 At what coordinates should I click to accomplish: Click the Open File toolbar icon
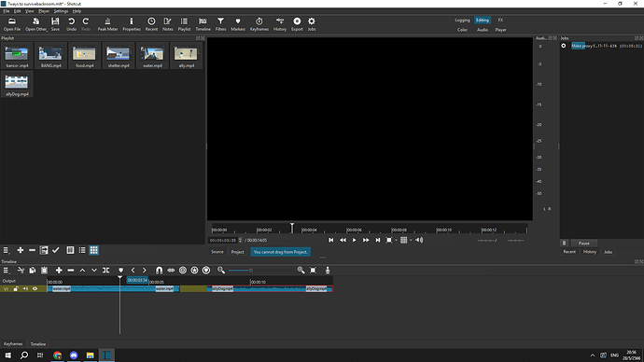pos(12,24)
